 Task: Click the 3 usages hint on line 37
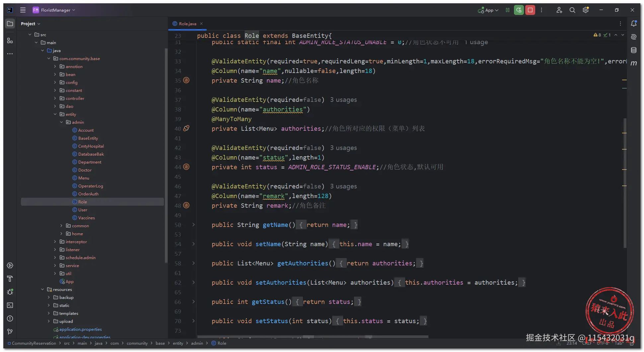pyautogui.click(x=343, y=100)
